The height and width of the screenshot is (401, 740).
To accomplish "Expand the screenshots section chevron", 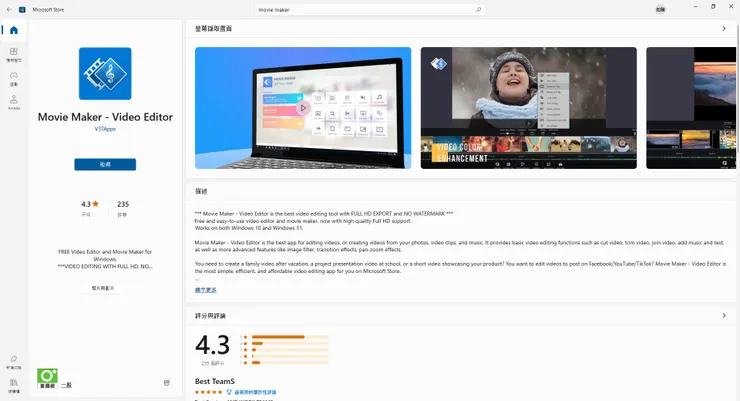I will [x=724, y=29].
